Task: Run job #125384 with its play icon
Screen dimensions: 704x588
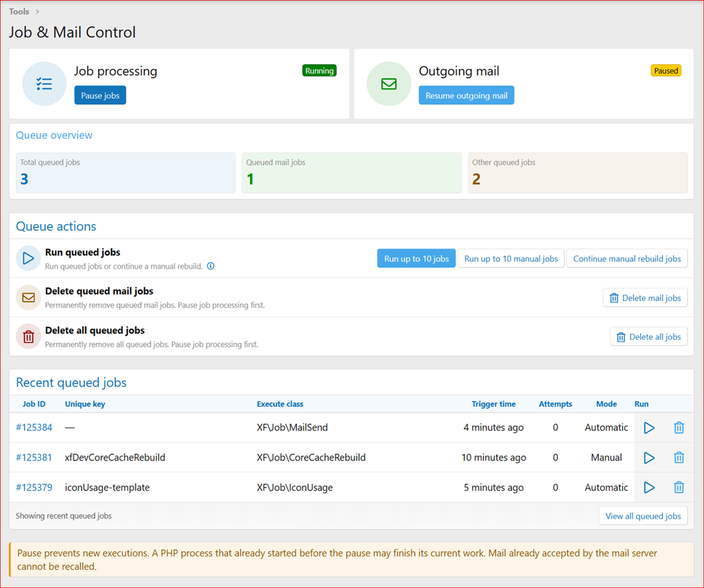Action: [x=649, y=428]
